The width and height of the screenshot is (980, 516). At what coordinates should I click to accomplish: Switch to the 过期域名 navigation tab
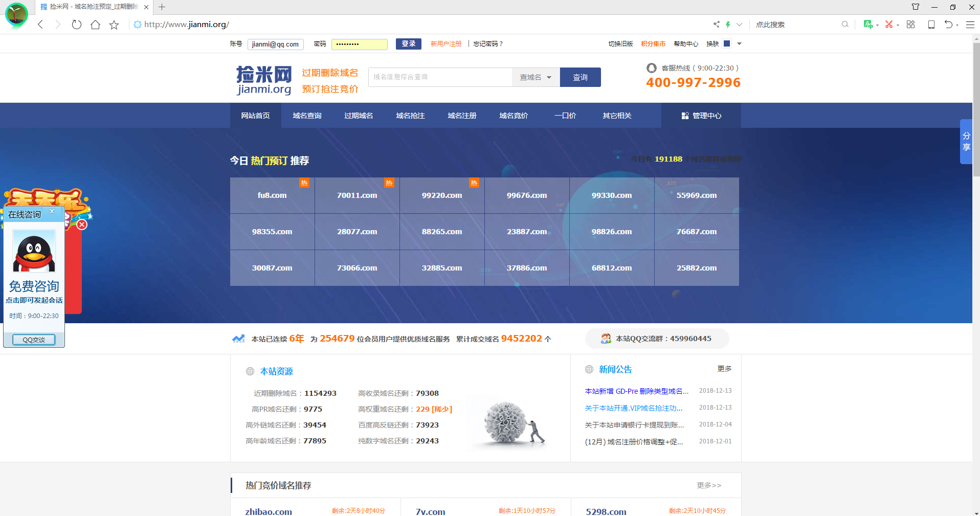tap(359, 116)
